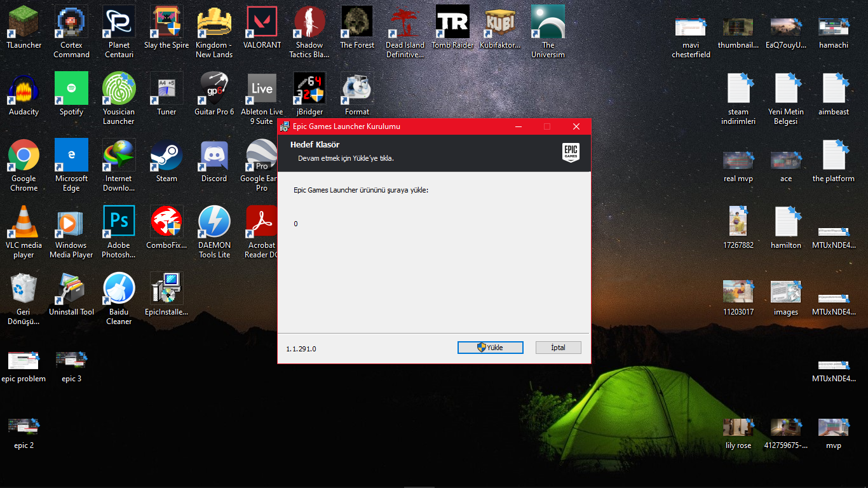This screenshot has height=488, width=868.
Task: Launch Adobe Photoshop desktop icon
Action: pos(119,232)
